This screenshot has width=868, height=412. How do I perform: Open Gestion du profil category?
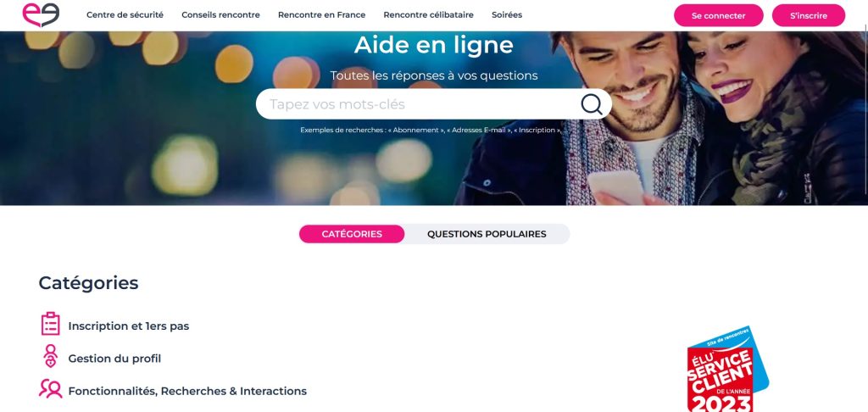coord(114,359)
